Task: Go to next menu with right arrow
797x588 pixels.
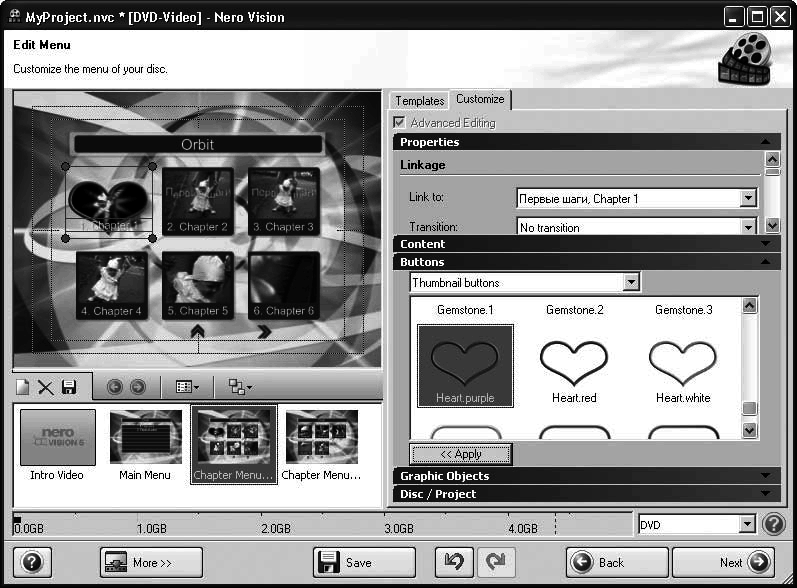Action: point(137,387)
